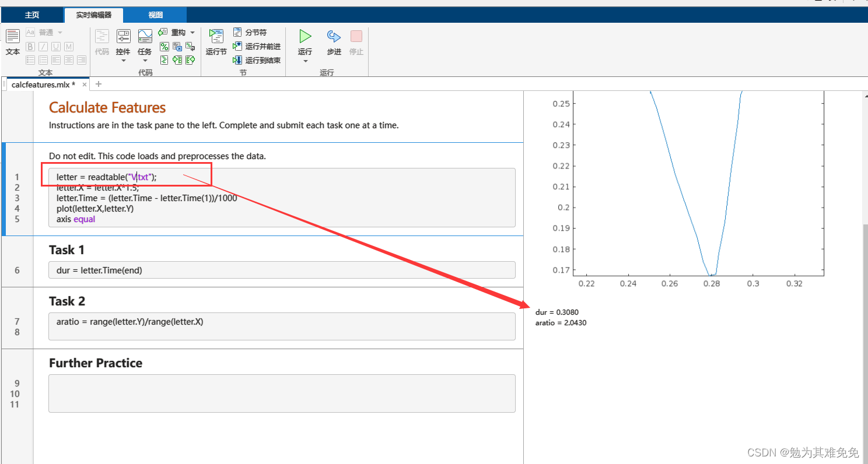Click the Task 1 heading

[x=66, y=249]
